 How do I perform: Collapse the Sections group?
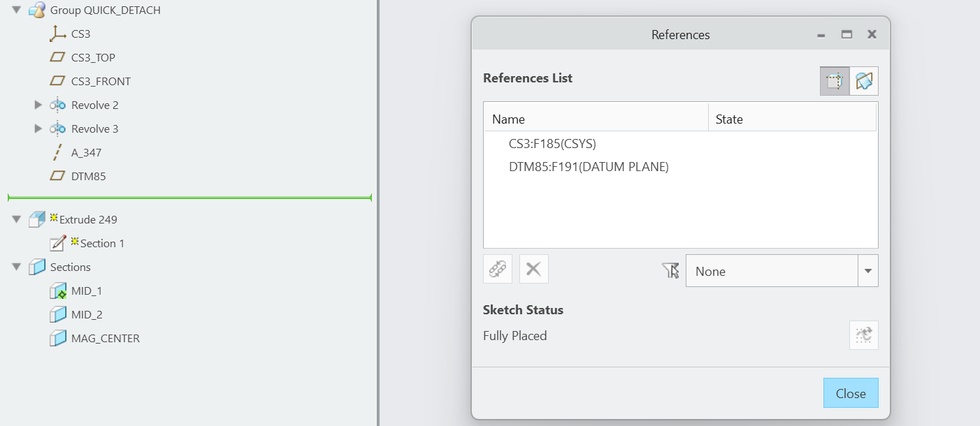click(x=17, y=267)
